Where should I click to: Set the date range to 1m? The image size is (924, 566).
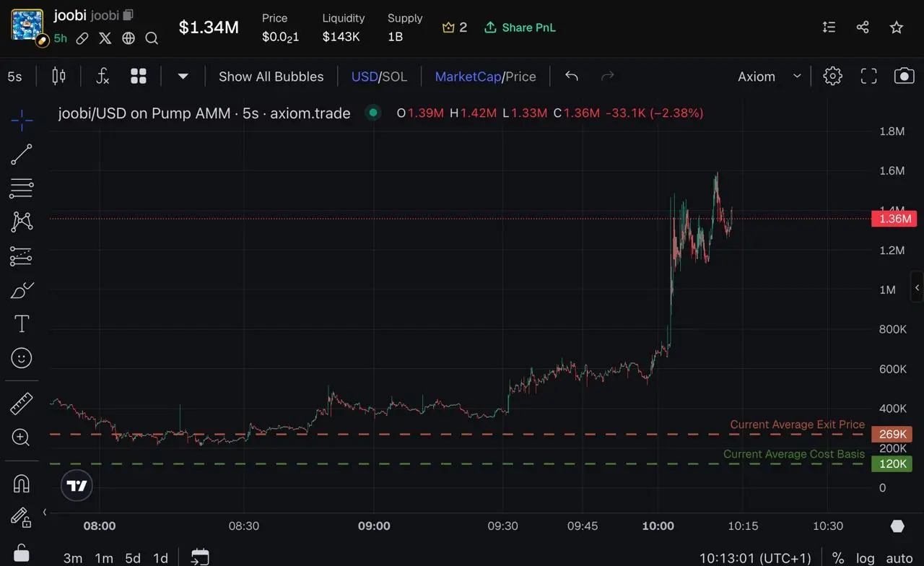[104, 558]
